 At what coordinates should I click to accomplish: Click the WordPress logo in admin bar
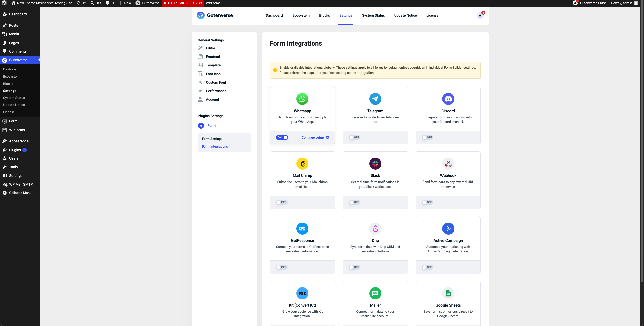(4, 3)
